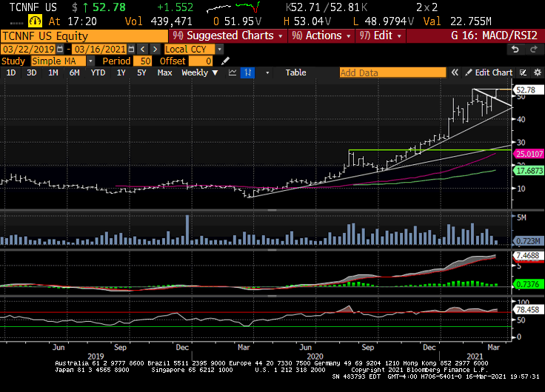
Task: Edit the Offset value 0
Action: pyautogui.click(x=201, y=61)
